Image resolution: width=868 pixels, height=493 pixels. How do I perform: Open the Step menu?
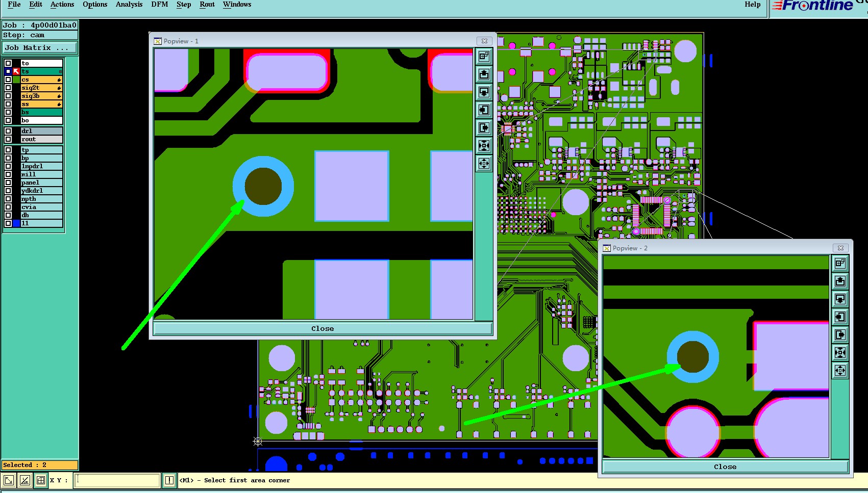click(184, 5)
